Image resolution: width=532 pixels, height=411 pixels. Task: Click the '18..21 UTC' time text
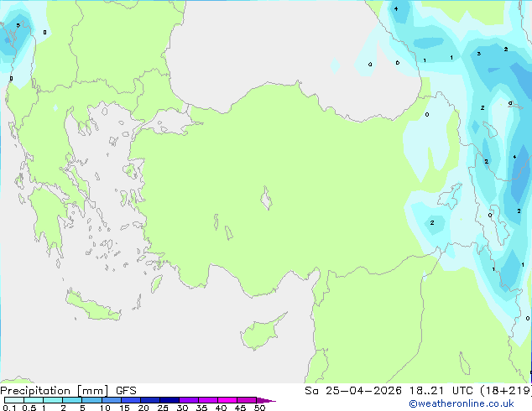[x=441, y=391]
